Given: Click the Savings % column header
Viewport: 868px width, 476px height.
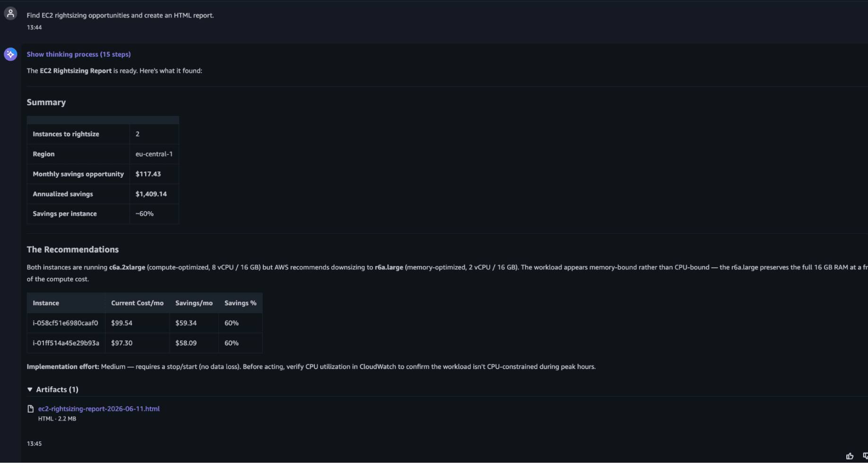Looking at the screenshot, I should [x=241, y=303].
